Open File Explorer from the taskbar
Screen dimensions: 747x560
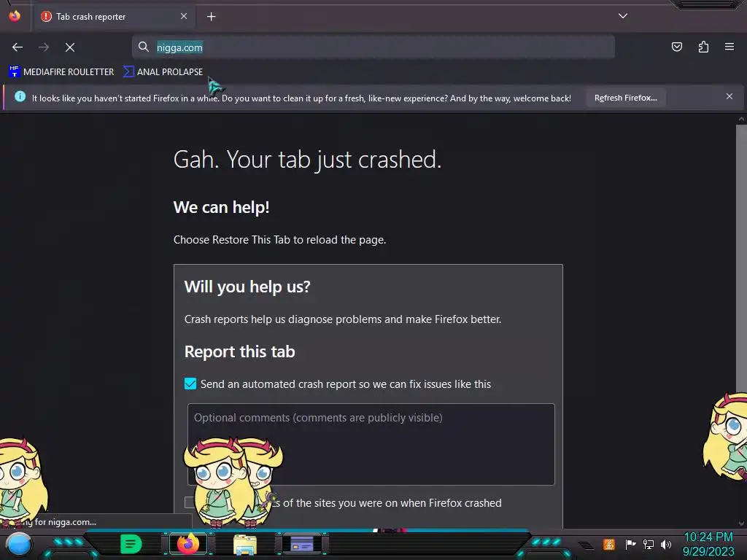pos(245,544)
